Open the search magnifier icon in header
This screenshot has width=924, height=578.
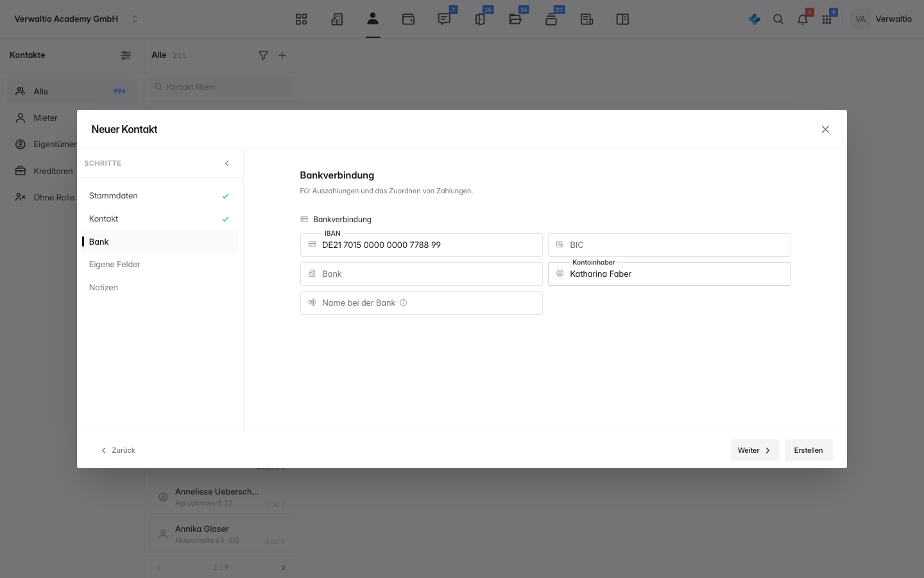778,19
